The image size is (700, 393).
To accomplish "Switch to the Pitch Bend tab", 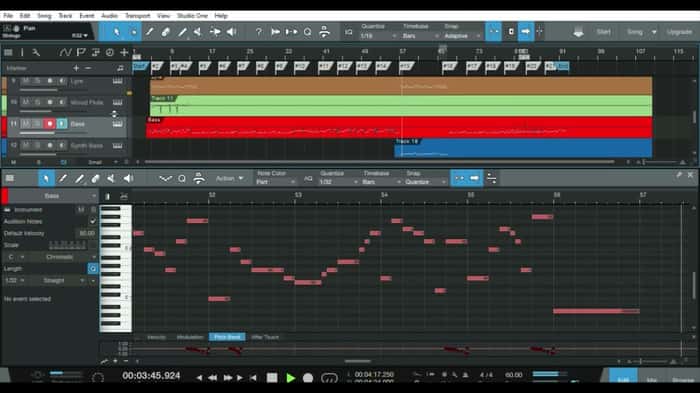I will [227, 337].
